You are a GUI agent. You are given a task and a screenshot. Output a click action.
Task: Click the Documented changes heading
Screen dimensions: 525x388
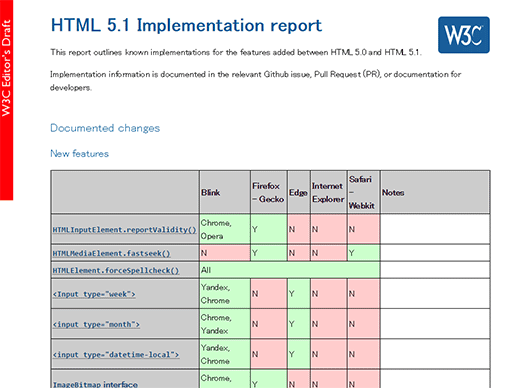pyautogui.click(x=105, y=128)
